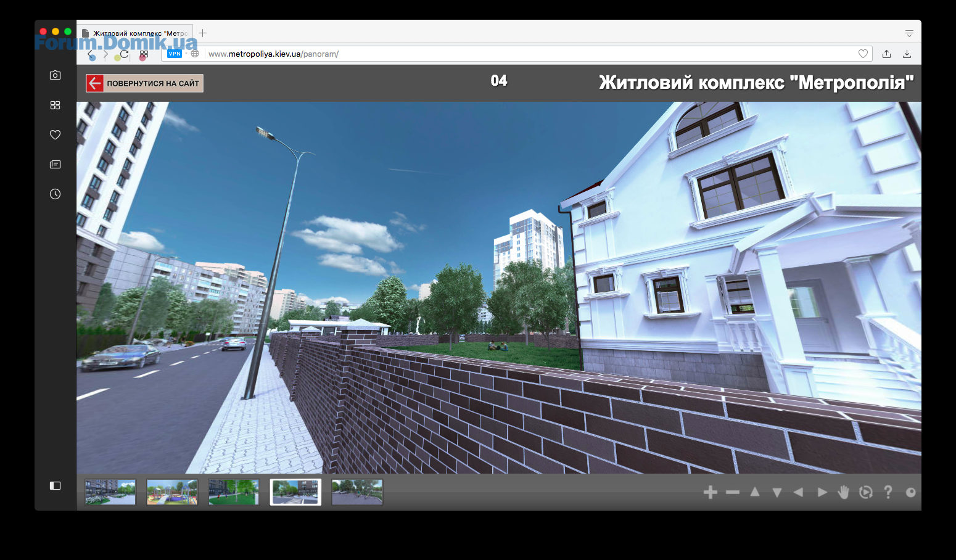
Task: Click panorama number 04 label
Action: [x=499, y=81]
